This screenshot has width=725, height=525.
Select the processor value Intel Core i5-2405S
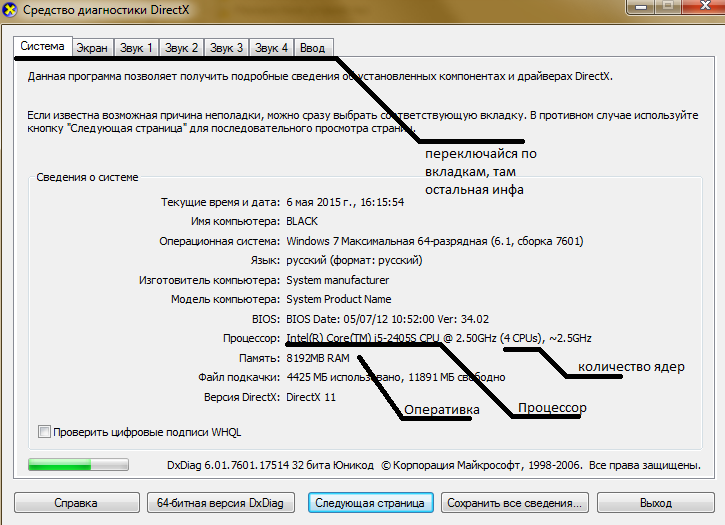(439, 338)
